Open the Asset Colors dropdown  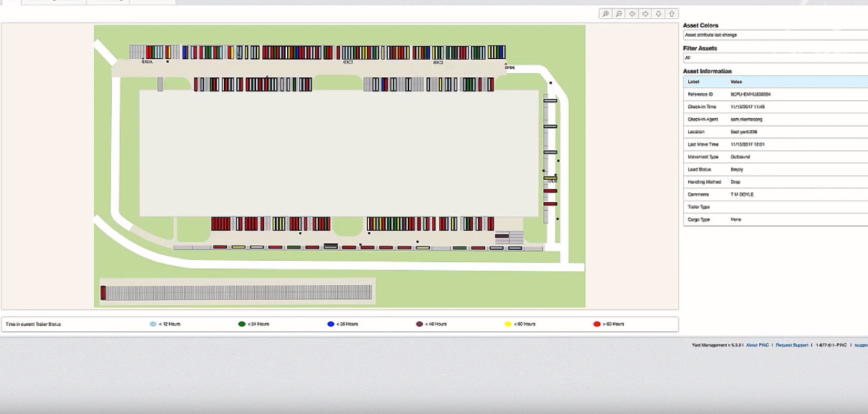774,35
